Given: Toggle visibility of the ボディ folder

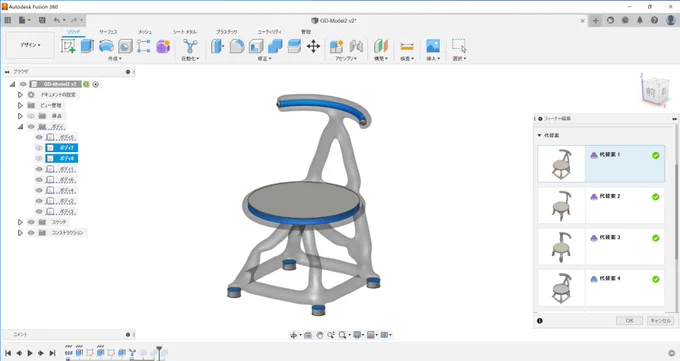Looking at the screenshot, I should pyautogui.click(x=31, y=127).
